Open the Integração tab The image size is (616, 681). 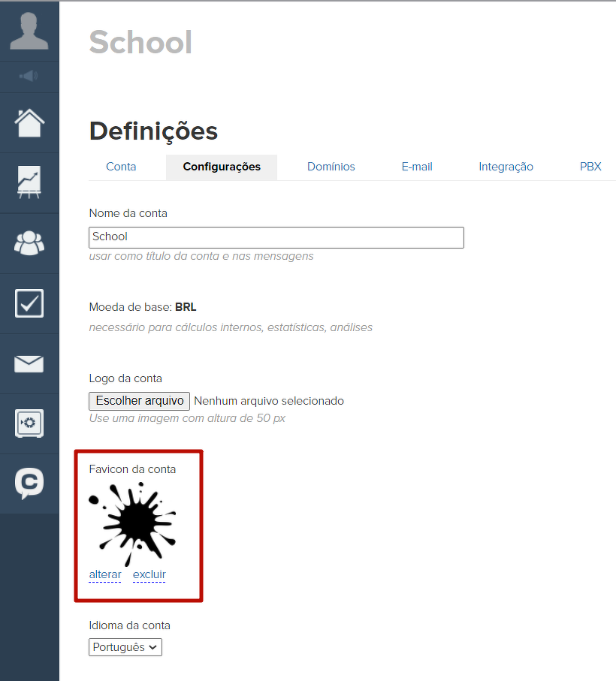506,167
